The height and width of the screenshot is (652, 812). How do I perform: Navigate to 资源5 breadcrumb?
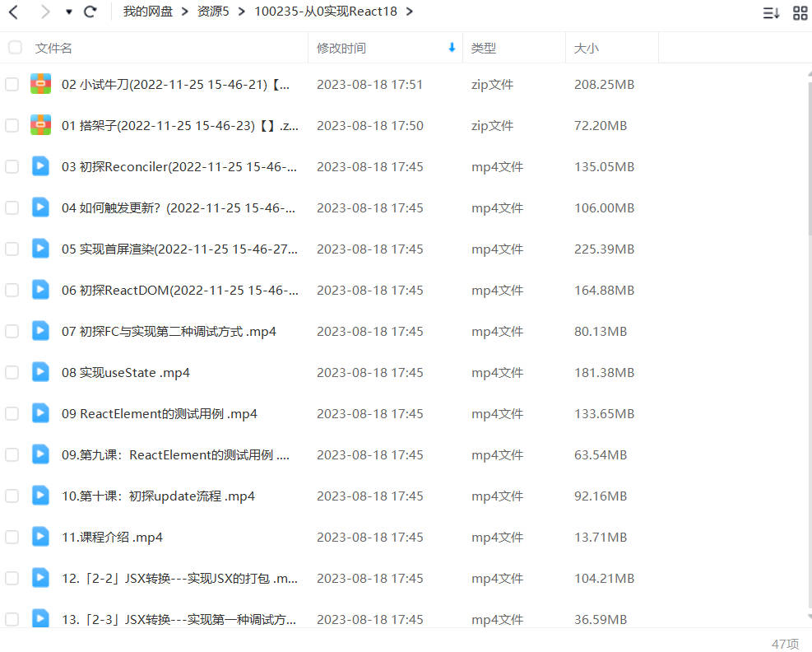pyautogui.click(x=213, y=12)
